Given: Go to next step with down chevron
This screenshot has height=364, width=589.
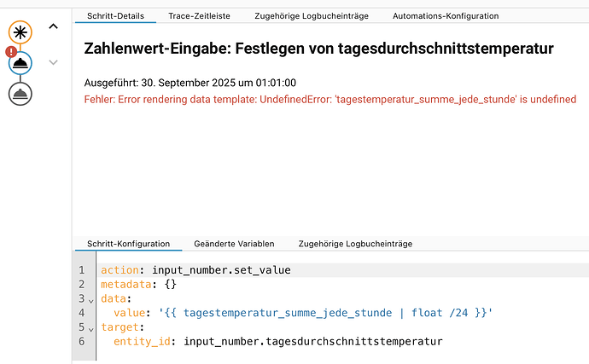Looking at the screenshot, I should pos(53,62).
